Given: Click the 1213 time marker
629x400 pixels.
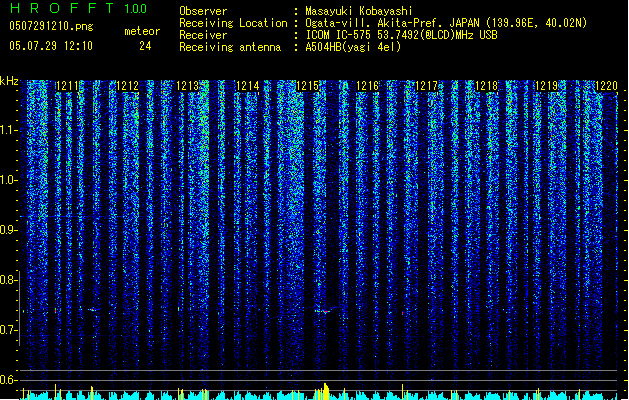Looking at the screenshot, I should point(187,85).
